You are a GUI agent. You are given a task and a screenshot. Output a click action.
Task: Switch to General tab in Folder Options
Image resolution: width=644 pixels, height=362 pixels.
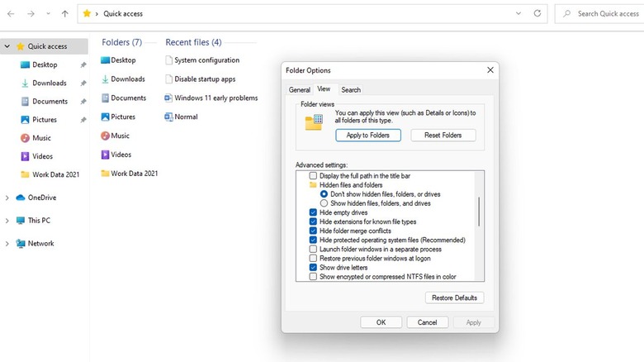(x=300, y=90)
